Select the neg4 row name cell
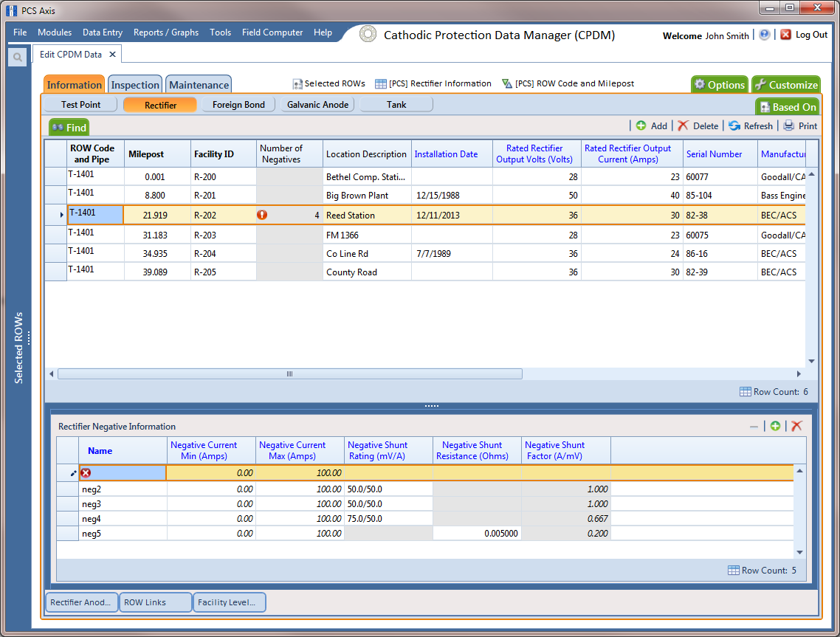This screenshot has height=637, width=840. coord(123,519)
